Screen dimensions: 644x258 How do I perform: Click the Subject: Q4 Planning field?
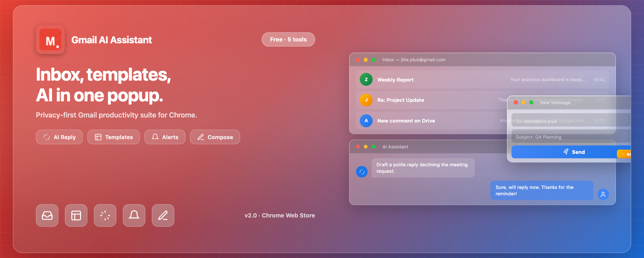571,137
